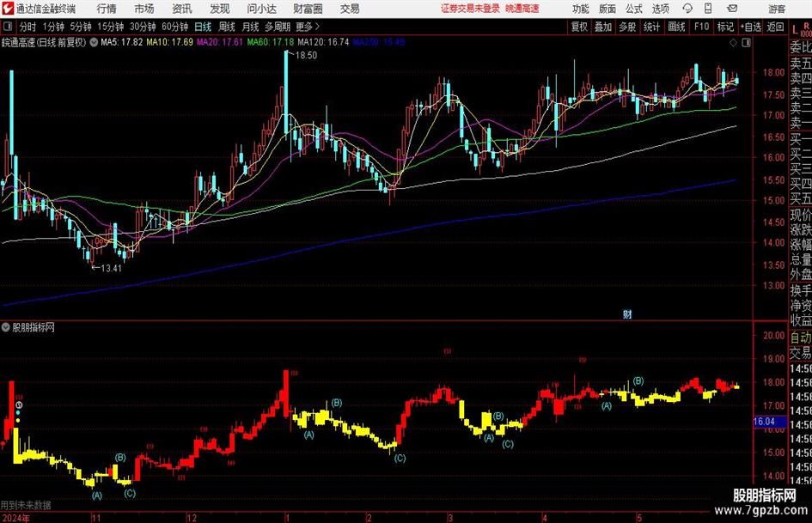
Task: Open the 行情 menu
Action: point(107,9)
